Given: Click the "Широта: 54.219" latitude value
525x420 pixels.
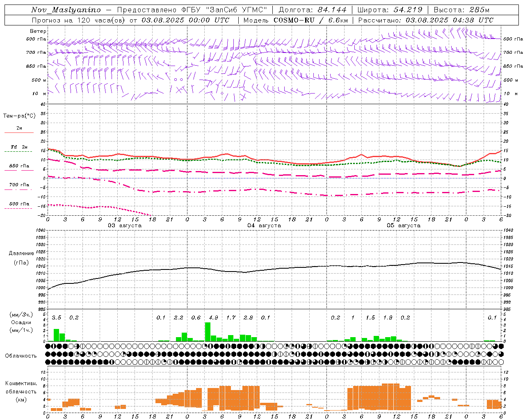Looking at the screenshot, I should pyautogui.click(x=390, y=10).
